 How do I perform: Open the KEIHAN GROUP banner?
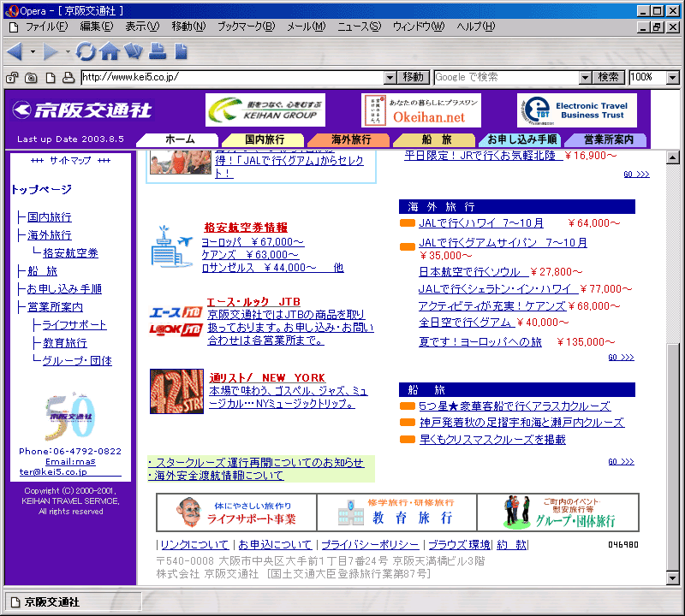point(265,110)
